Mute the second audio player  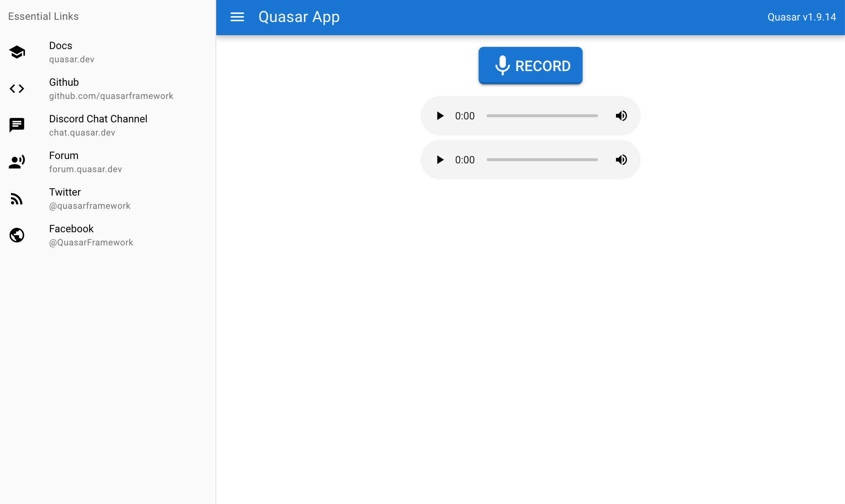point(621,159)
